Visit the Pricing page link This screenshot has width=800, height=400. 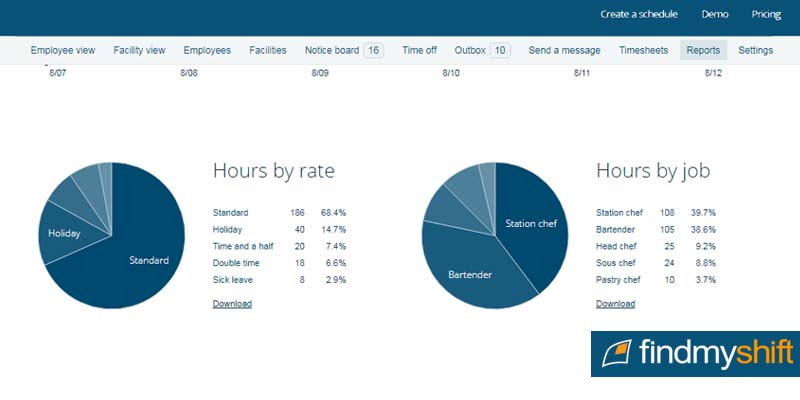pyautogui.click(x=766, y=14)
